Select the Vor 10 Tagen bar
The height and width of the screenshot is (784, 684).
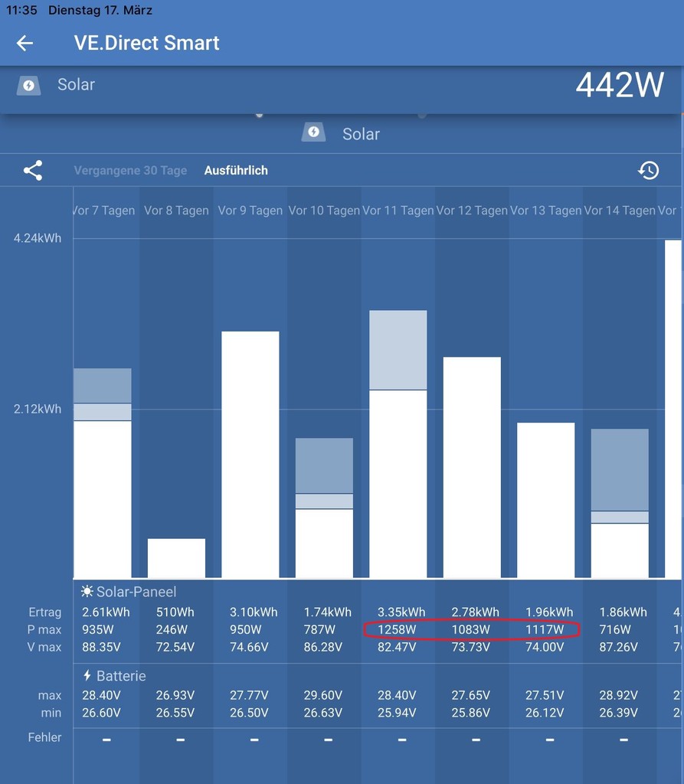[324, 508]
